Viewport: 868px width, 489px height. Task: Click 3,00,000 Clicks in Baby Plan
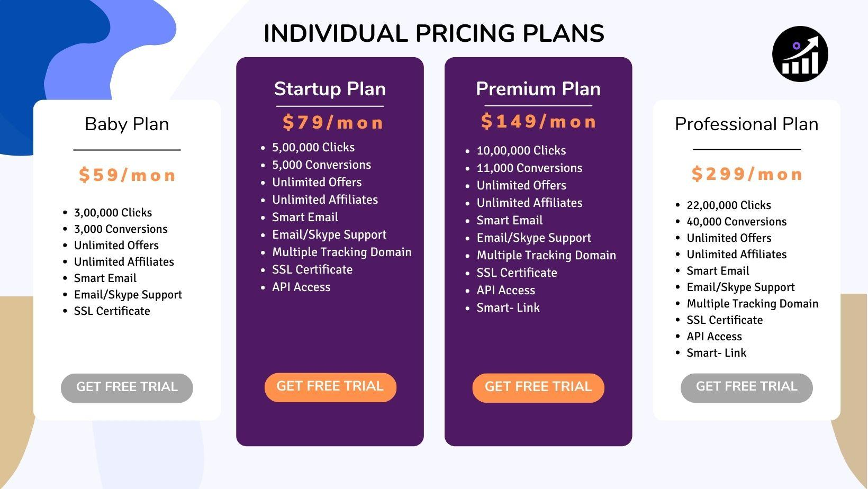coord(113,213)
